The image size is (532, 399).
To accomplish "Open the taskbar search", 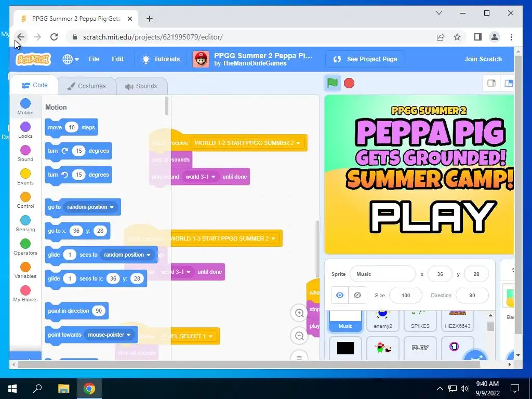I will pos(37,389).
